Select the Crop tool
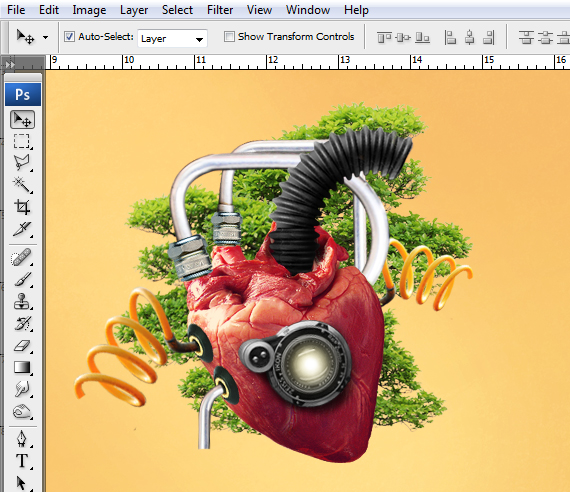This screenshot has width=570, height=492. pyautogui.click(x=22, y=207)
